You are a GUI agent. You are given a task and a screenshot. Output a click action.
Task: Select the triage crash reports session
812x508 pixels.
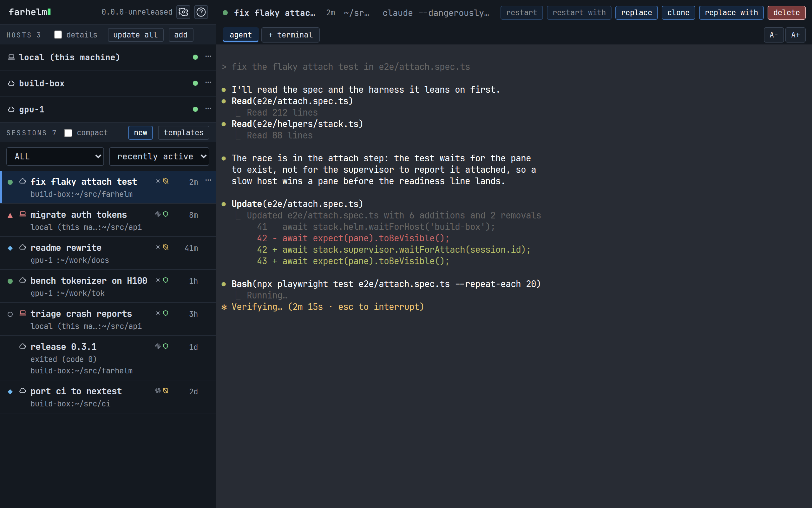(x=108, y=319)
